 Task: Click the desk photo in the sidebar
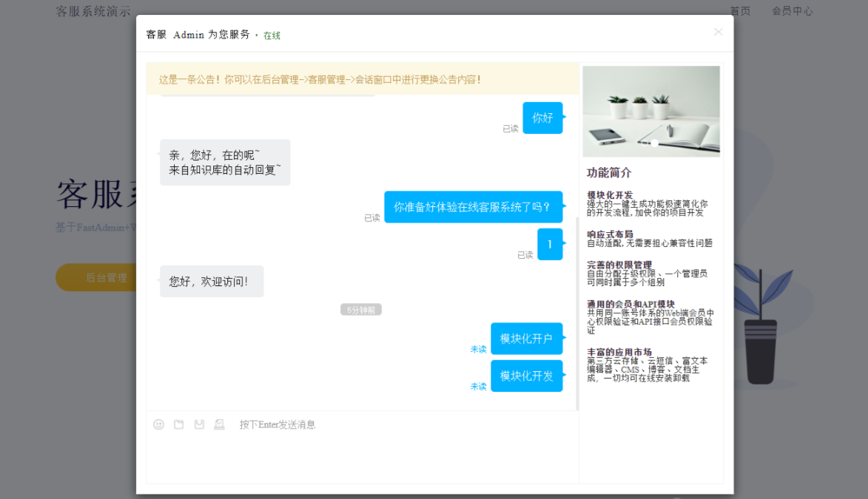point(650,112)
